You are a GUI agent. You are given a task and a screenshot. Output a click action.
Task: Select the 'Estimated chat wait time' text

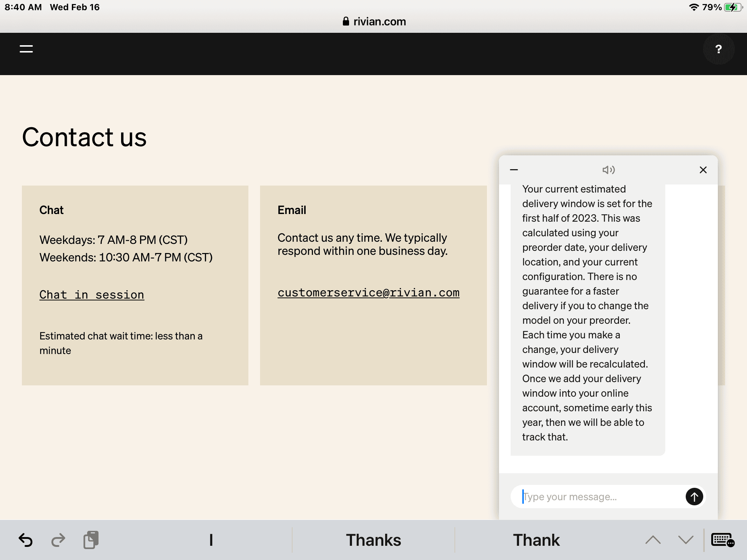pyautogui.click(x=121, y=343)
